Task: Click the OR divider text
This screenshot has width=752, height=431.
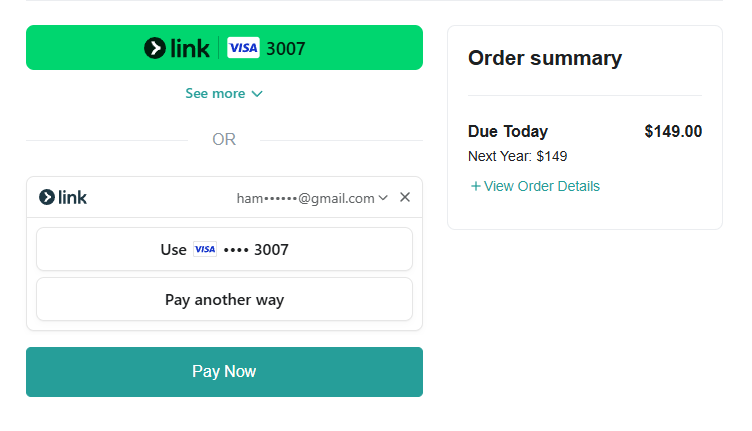Action: pos(224,140)
